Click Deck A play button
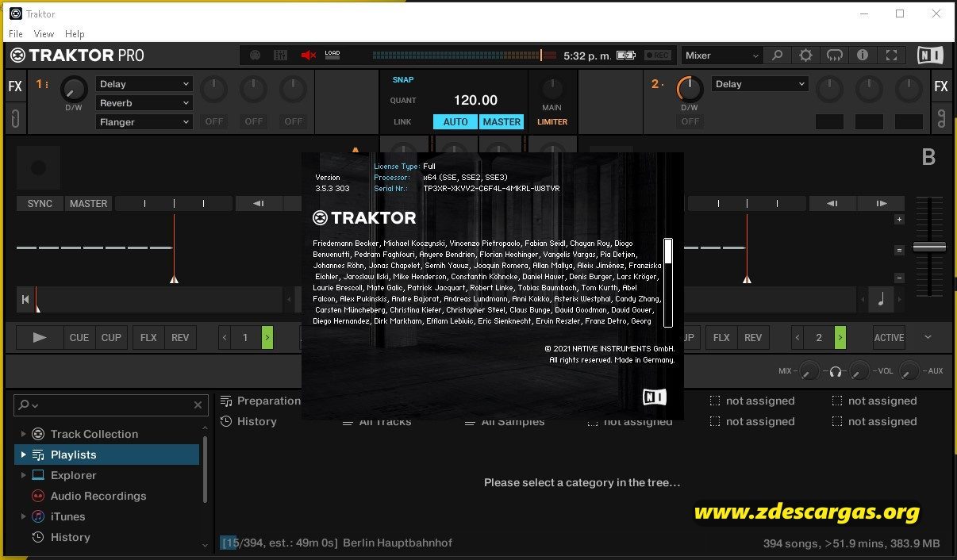Screen dimensions: 957x560 pos(40,338)
